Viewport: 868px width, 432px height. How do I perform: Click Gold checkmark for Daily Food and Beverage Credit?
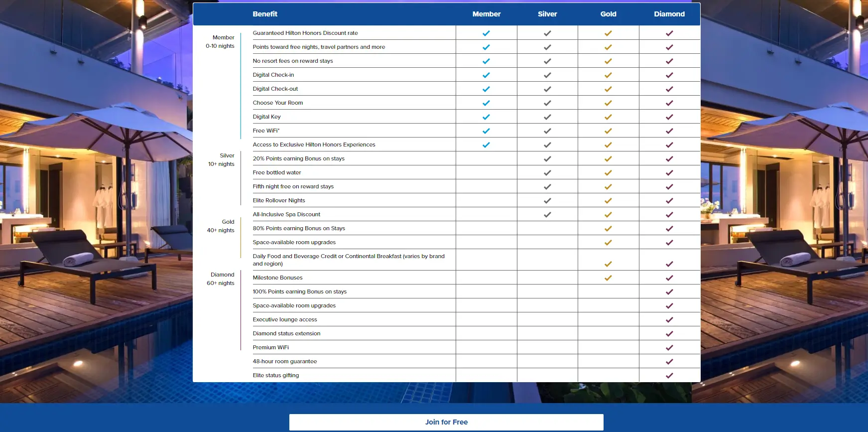pyautogui.click(x=608, y=264)
